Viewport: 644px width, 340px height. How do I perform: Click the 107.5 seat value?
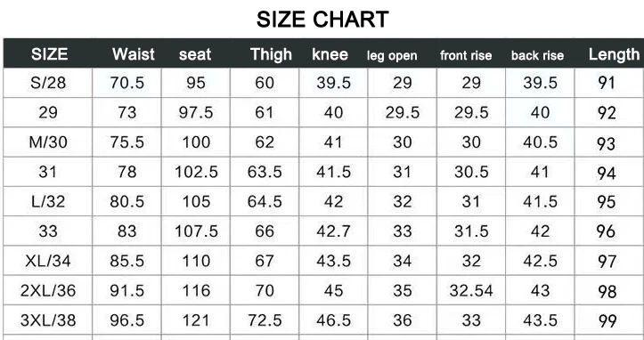196,231
